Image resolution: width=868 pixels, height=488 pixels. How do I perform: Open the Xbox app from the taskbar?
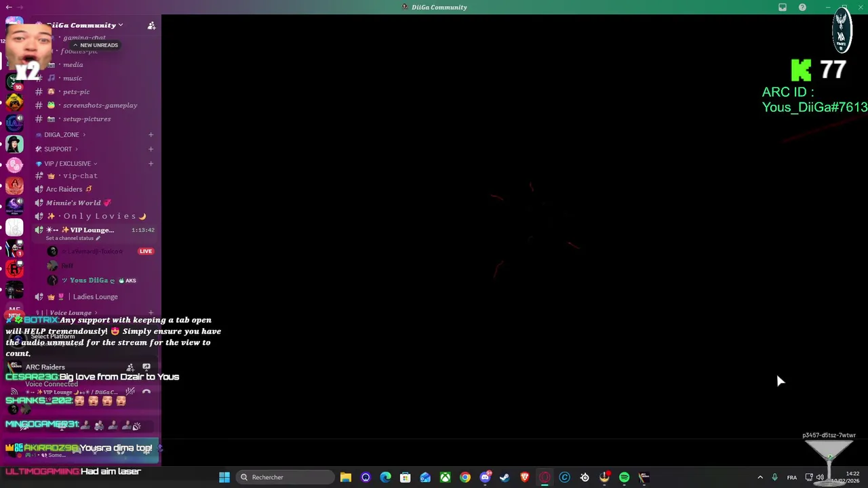point(445,477)
